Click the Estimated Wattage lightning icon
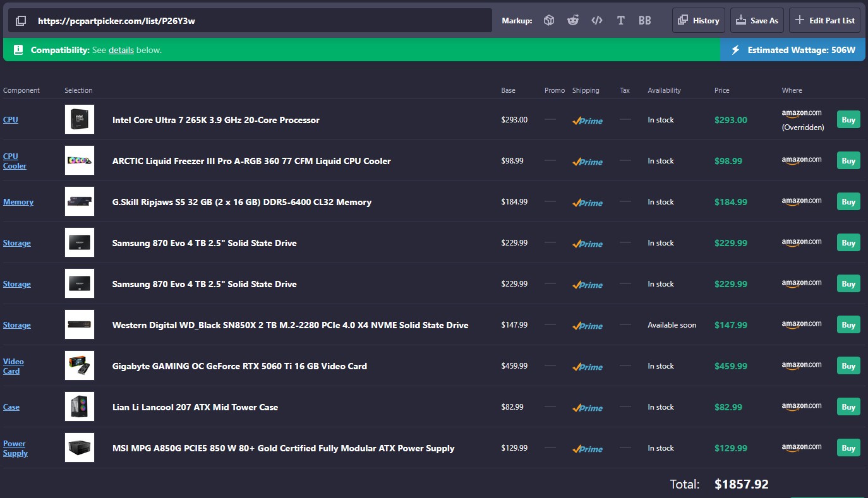 pyautogui.click(x=735, y=50)
